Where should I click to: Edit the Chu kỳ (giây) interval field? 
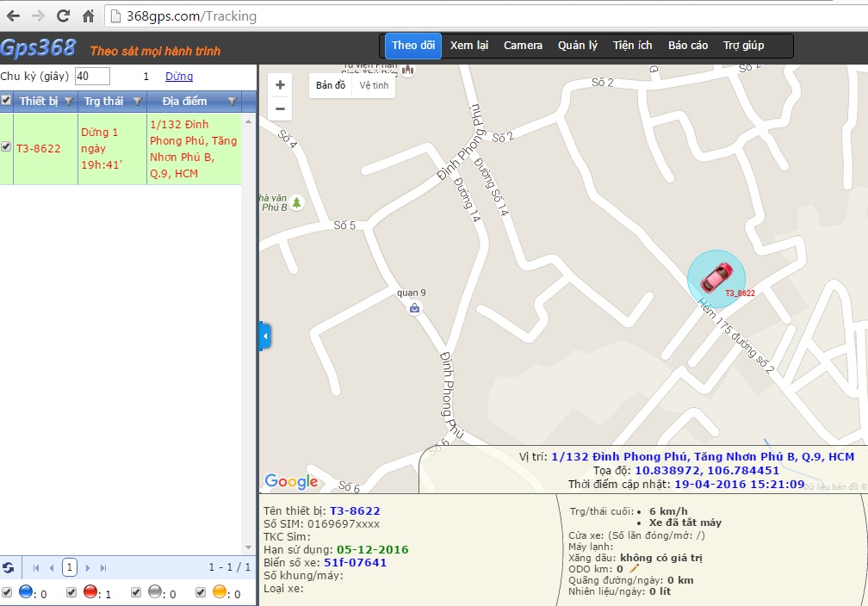click(x=92, y=77)
